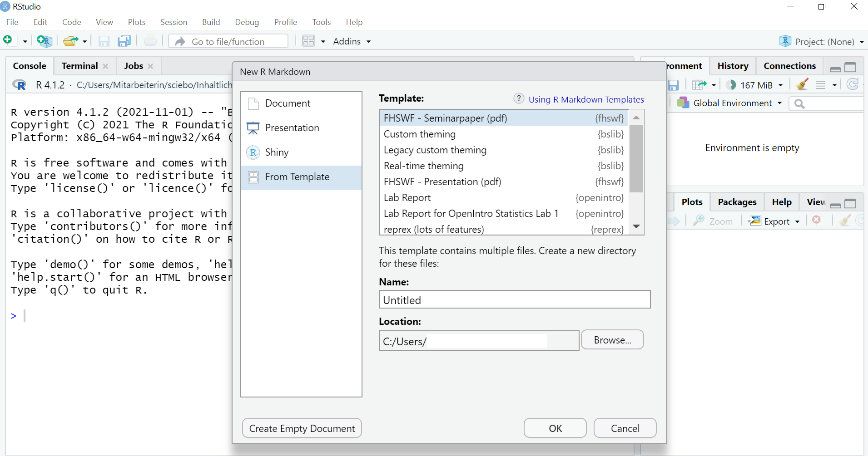Viewport: 868px width, 456px height.
Task: Click the Remove plot red X icon
Action: coord(817,220)
